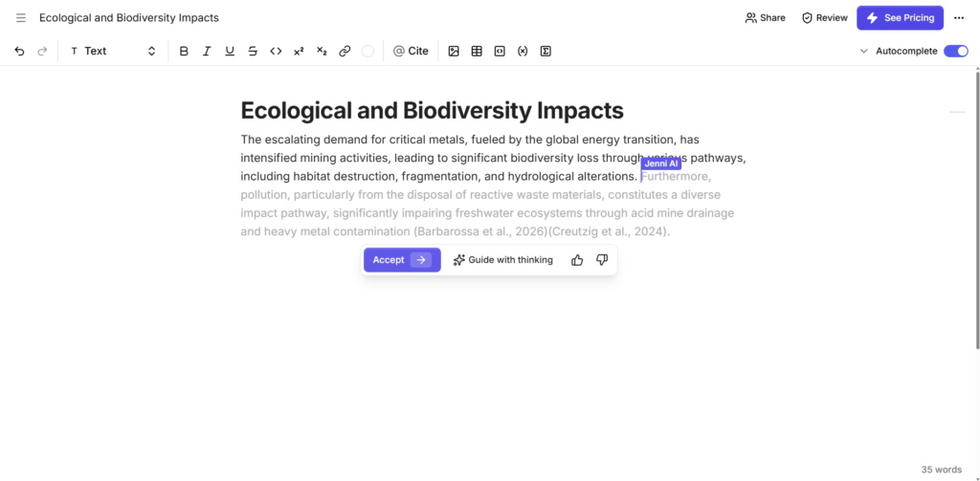The image size is (980, 481).
Task: Click the Barbarossa et al., 2026 citation
Action: click(x=480, y=231)
